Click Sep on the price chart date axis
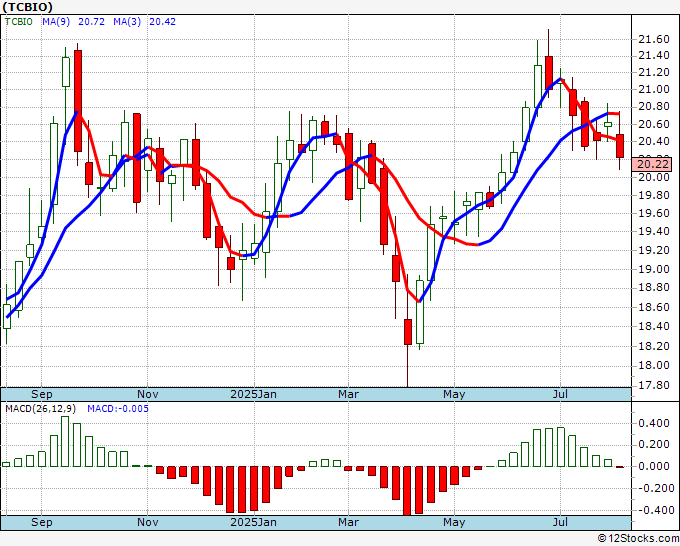 [42, 394]
